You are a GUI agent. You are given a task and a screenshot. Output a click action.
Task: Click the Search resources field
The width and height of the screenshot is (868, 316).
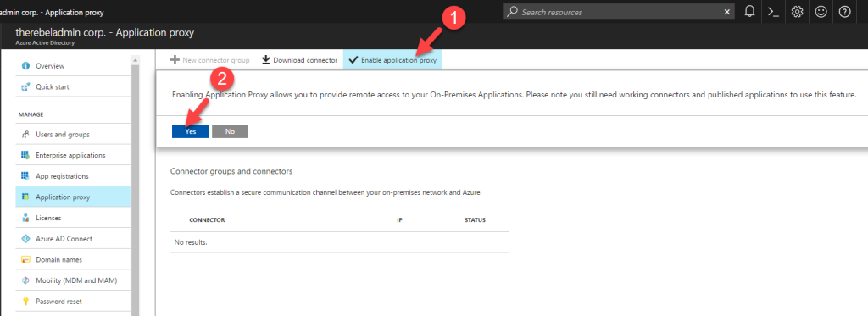click(619, 12)
